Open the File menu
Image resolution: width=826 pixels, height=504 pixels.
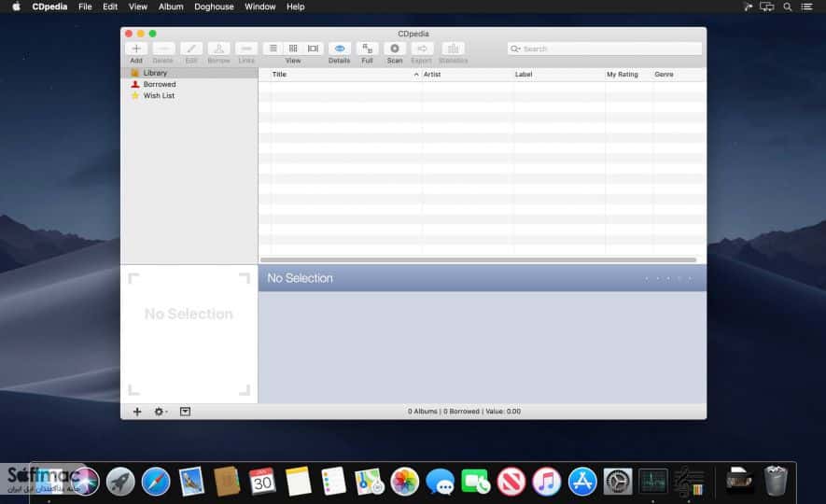(x=85, y=7)
